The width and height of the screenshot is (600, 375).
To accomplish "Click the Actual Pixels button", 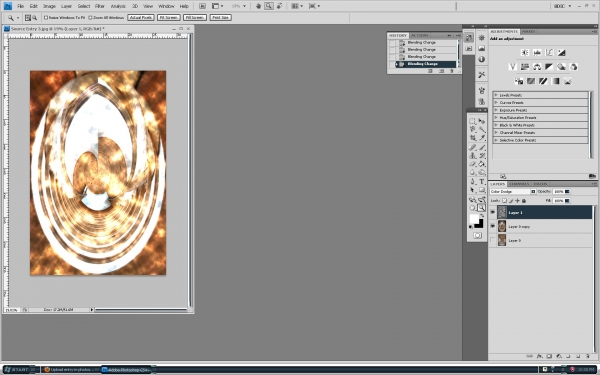I will (x=141, y=18).
